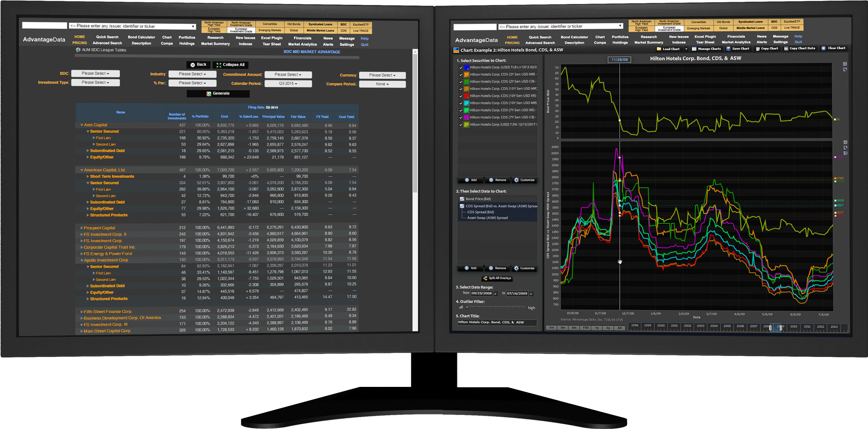Click Remove under Select Securities list
Screen dimensions: 868x429
pyautogui.click(x=497, y=180)
